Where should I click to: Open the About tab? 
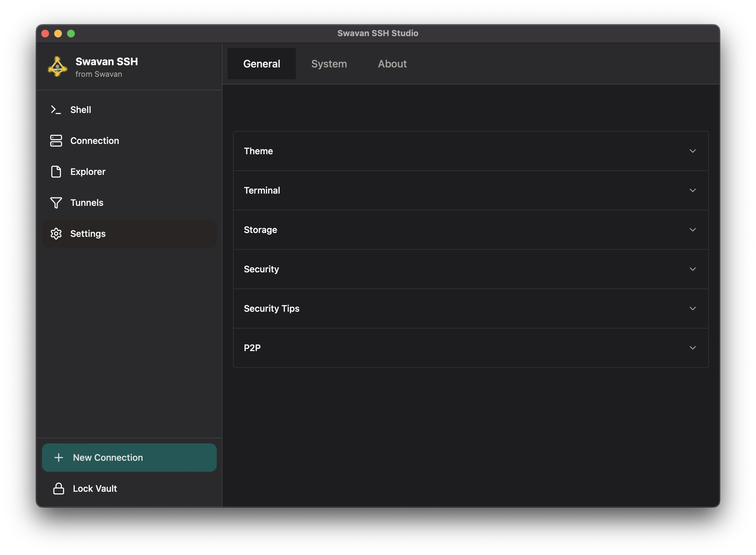[392, 64]
